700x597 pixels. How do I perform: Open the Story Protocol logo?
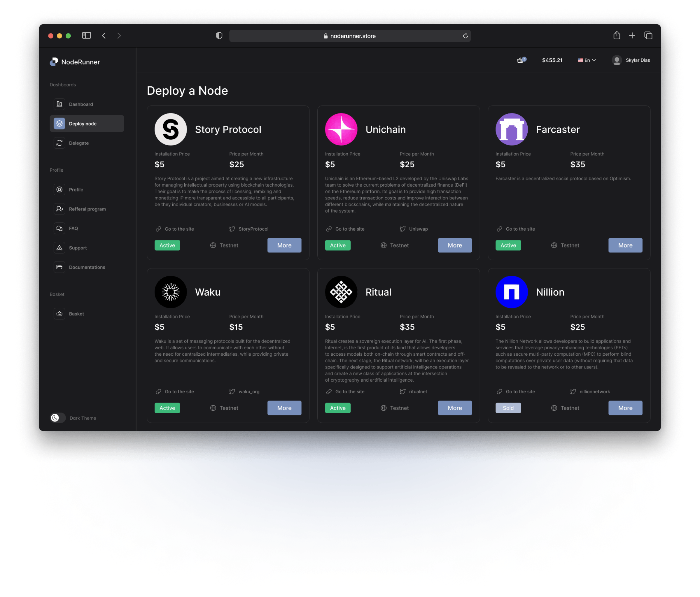point(171,129)
